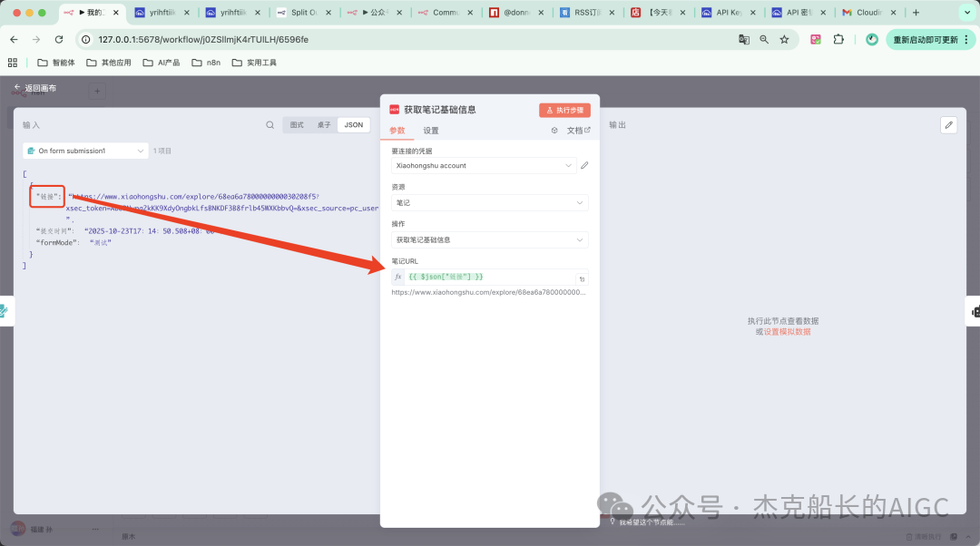Click the formMode key in the JSON input
The image size is (980, 546).
(x=57, y=242)
